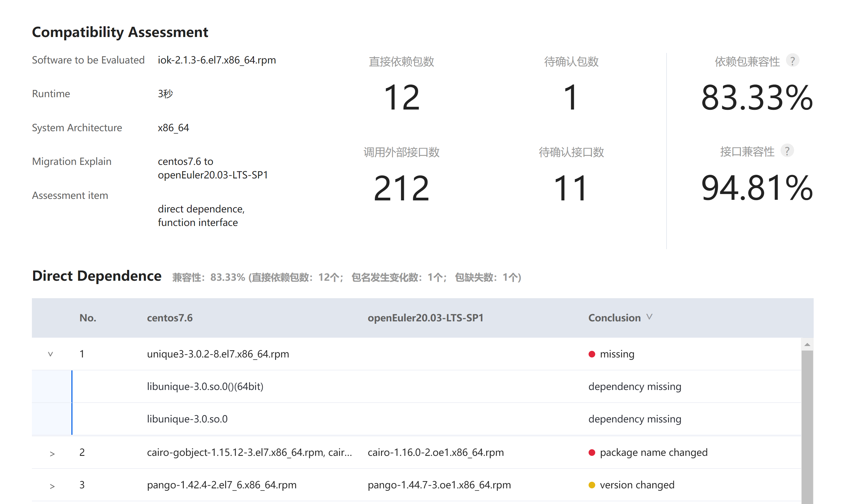The image size is (857, 504).
Task: Click the openEuler20.03-LTS-SP1 column header
Action: tap(425, 318)
